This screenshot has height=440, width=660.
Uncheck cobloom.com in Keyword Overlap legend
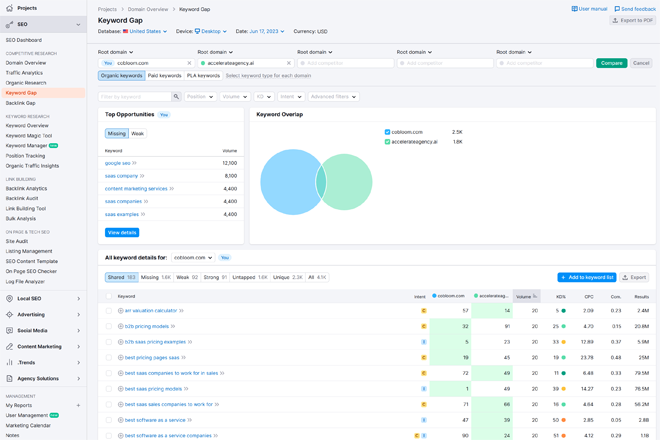[x=387, y=132]
